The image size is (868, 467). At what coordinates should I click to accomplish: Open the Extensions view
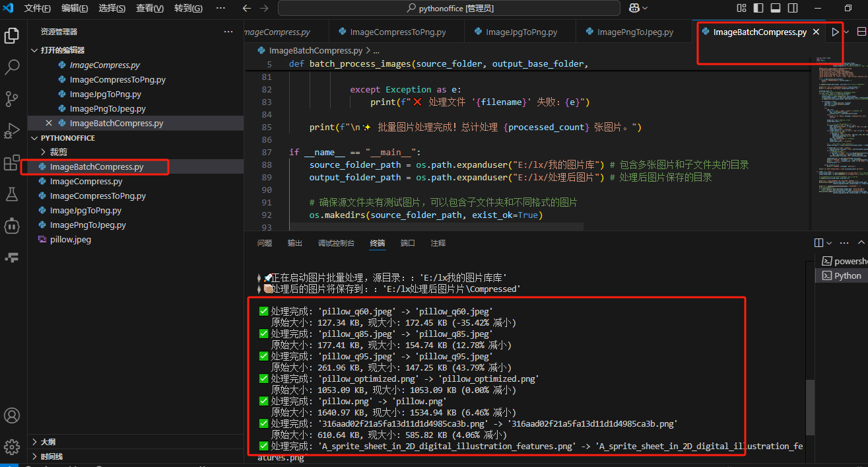(12, 162)
